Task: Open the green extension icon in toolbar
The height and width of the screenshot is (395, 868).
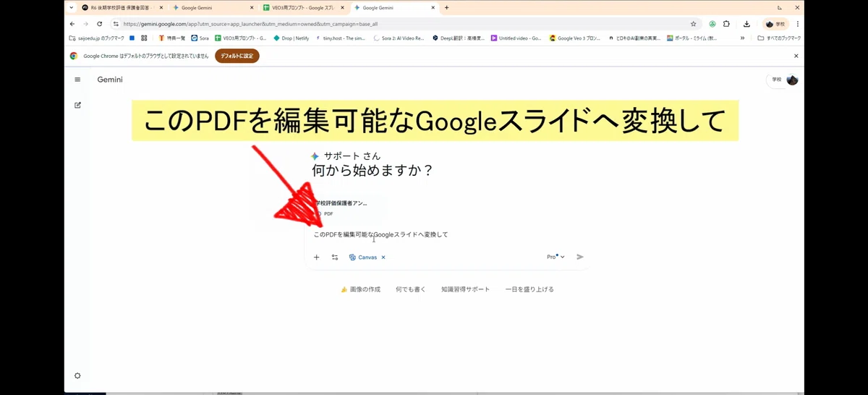Action: point(712,24)
